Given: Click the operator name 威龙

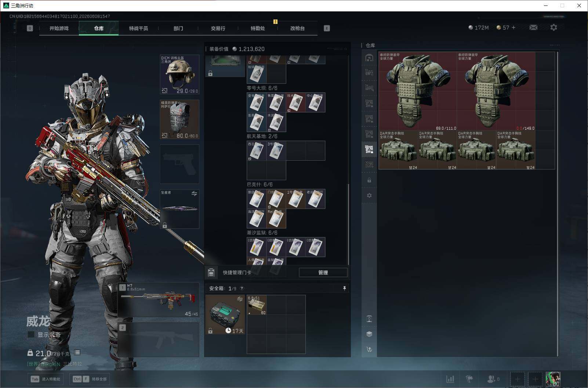Looking at the screenshot, I should coord(38,321).
